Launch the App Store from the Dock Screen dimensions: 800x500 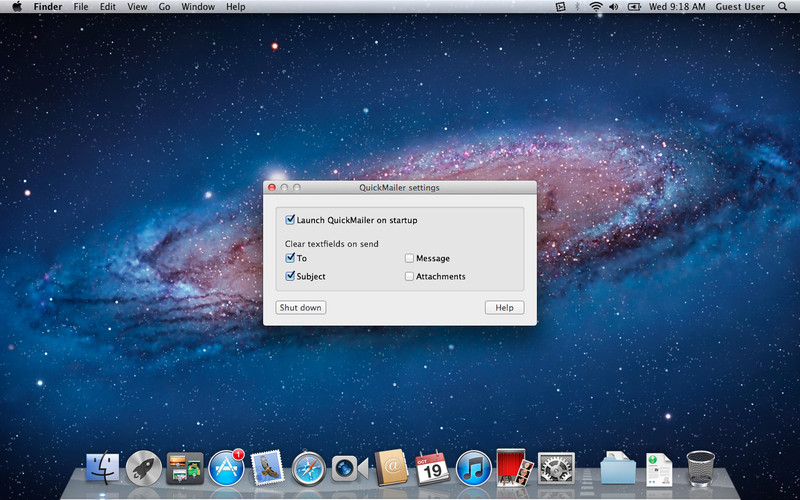point(226,468)
